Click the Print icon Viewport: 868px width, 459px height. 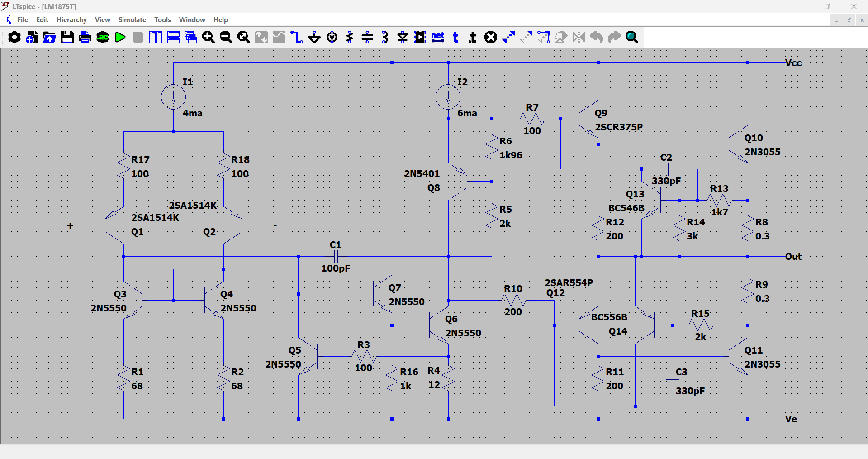coord(85,37)
